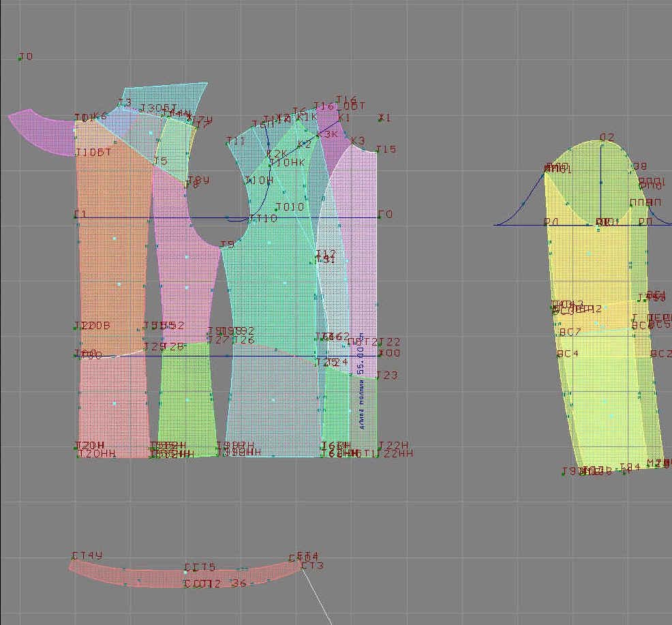The image size is (672, 625).
Task: Select the "T11" point label
Action: tap(236, 140)
